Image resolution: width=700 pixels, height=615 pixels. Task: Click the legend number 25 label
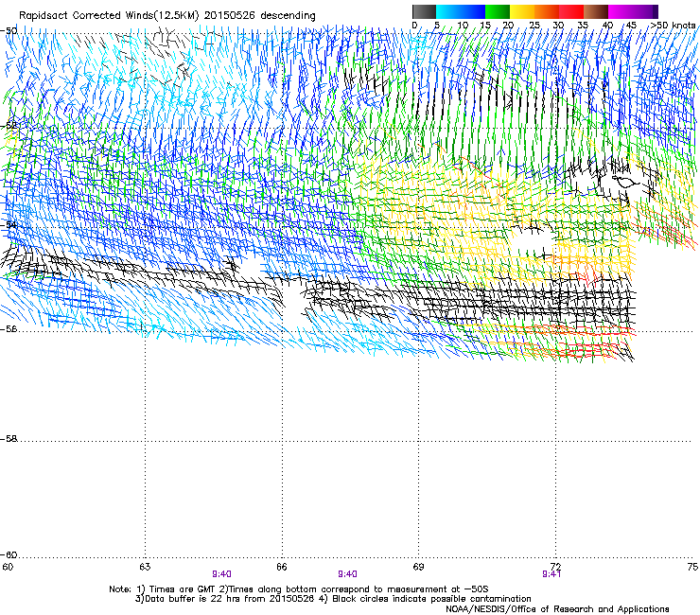pyautogui.click(x=534, y=26)
